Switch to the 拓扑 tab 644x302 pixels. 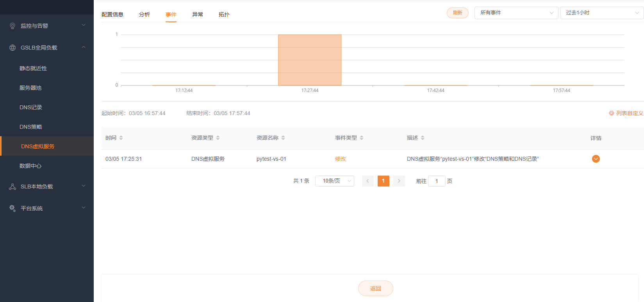224,14
